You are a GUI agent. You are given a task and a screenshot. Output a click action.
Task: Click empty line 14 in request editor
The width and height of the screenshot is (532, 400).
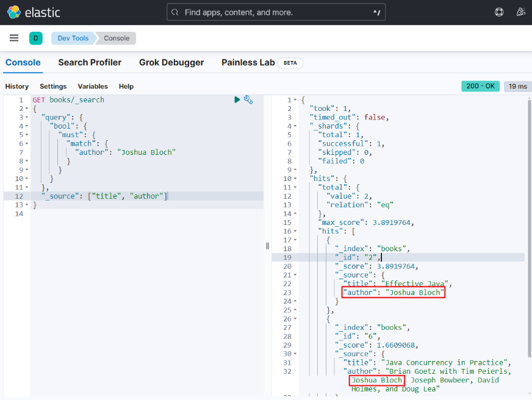[x=147, y=214]
